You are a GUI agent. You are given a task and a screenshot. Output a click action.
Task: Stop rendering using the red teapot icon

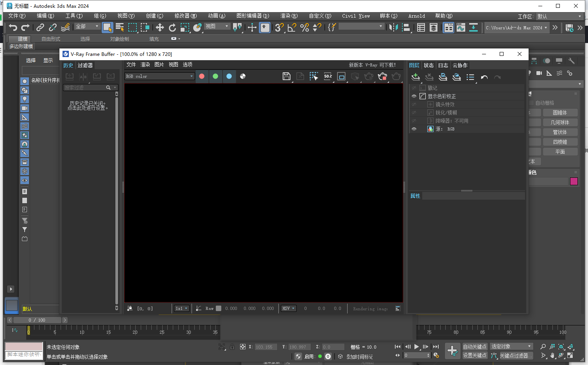point(382,77)
